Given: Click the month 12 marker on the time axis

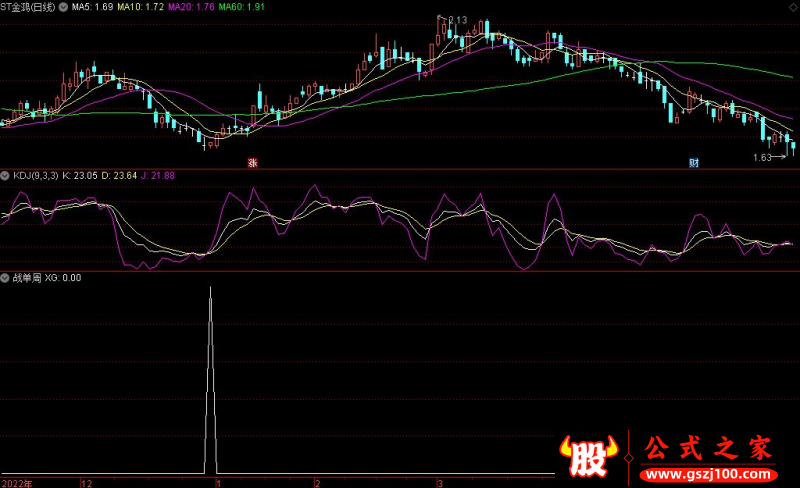Looking at the screenshot, I should click(87, 482).
